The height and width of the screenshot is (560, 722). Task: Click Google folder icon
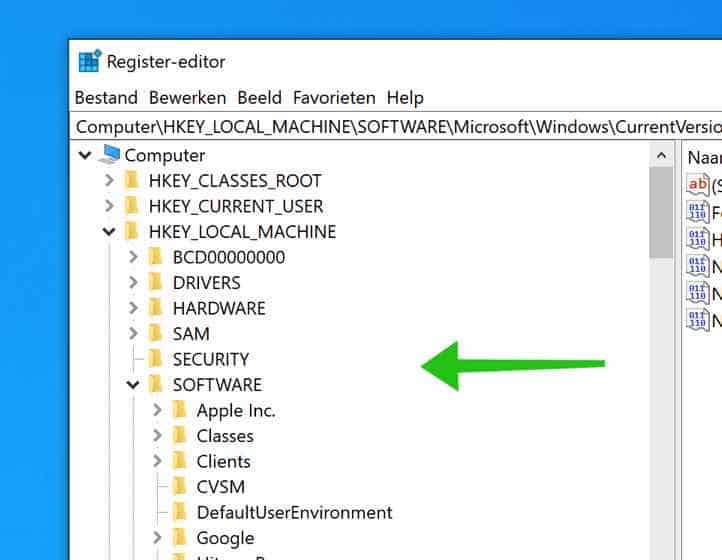pyautogui.click(x=180, y=537)
